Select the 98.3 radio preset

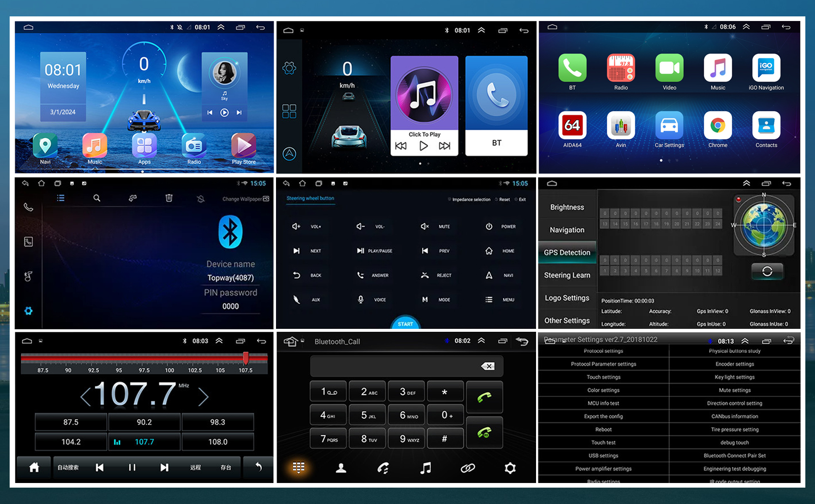[x=218, y=422]
